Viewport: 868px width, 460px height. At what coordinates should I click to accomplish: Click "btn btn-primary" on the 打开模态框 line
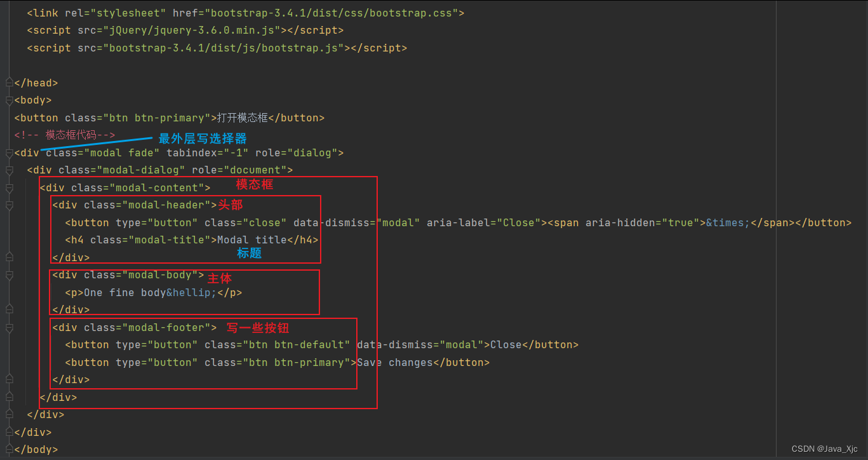(x=157, y=118)
